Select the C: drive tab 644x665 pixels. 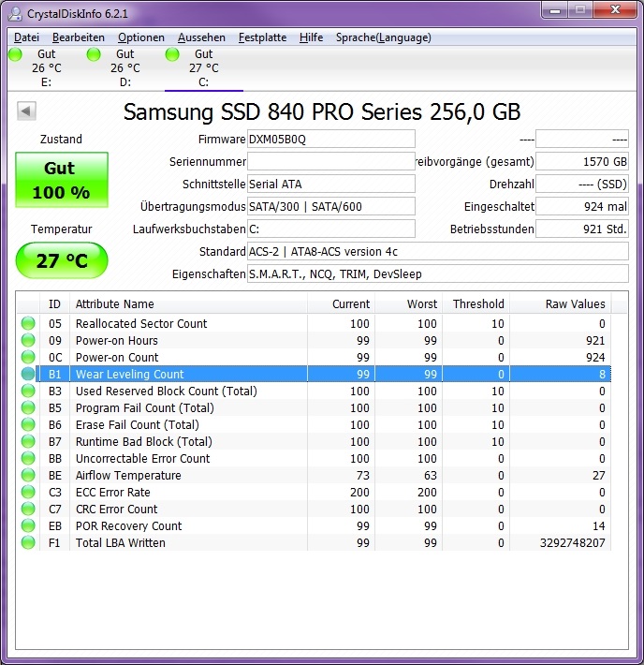203,67
